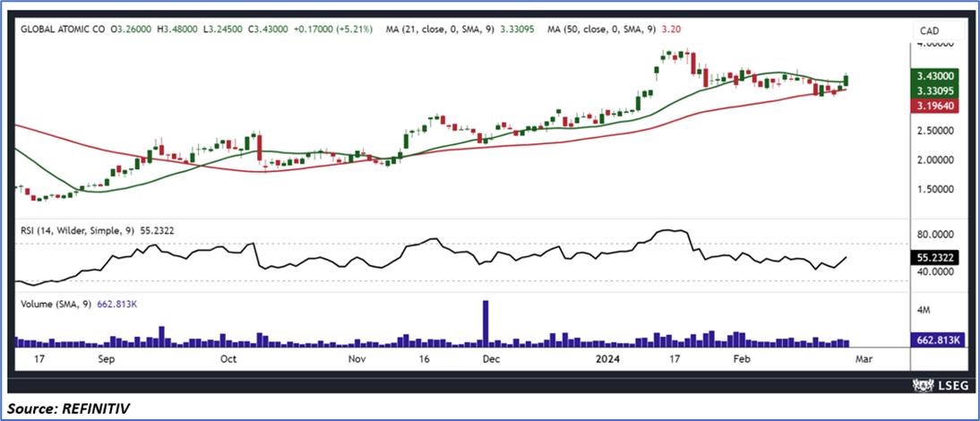Click the 80.0000 RSI axis label
The width and height of the screenshot is (980, 421).
[936, 234]
